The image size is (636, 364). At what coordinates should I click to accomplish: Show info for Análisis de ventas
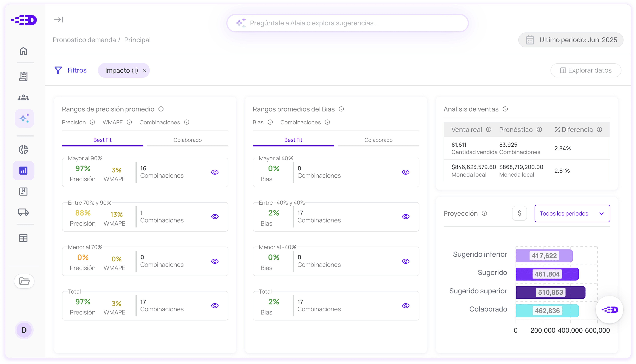click(x=505, y=109)
